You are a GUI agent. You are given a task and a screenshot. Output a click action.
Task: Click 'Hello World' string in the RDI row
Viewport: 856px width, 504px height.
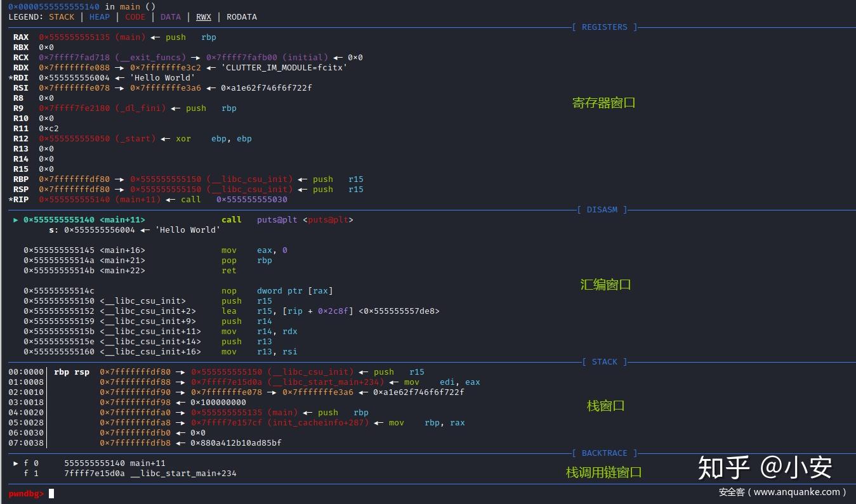click(x=163, y=77)
